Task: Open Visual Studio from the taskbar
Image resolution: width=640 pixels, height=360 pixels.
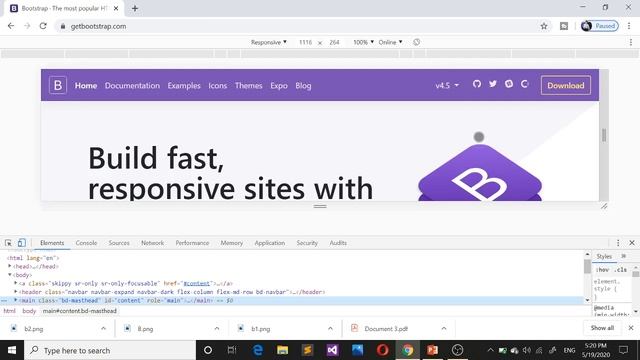Action: [x=332, y=350]
